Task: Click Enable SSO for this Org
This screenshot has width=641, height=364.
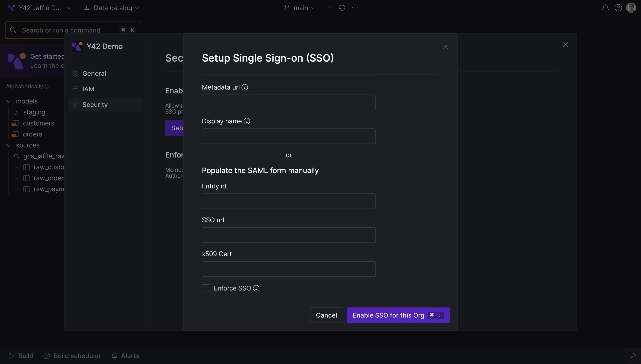Action: pos(398,315)
